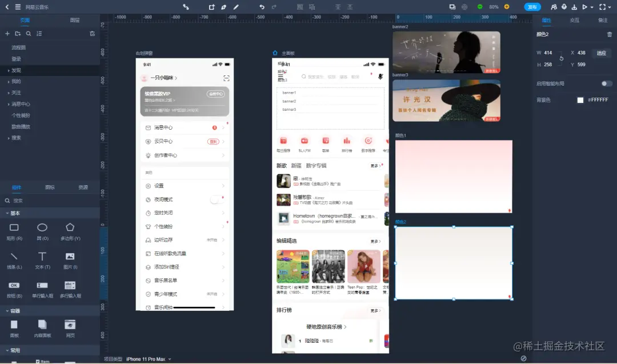Click the Undo arrow in the toolbar
617x364 pixels.
point(262,7)
